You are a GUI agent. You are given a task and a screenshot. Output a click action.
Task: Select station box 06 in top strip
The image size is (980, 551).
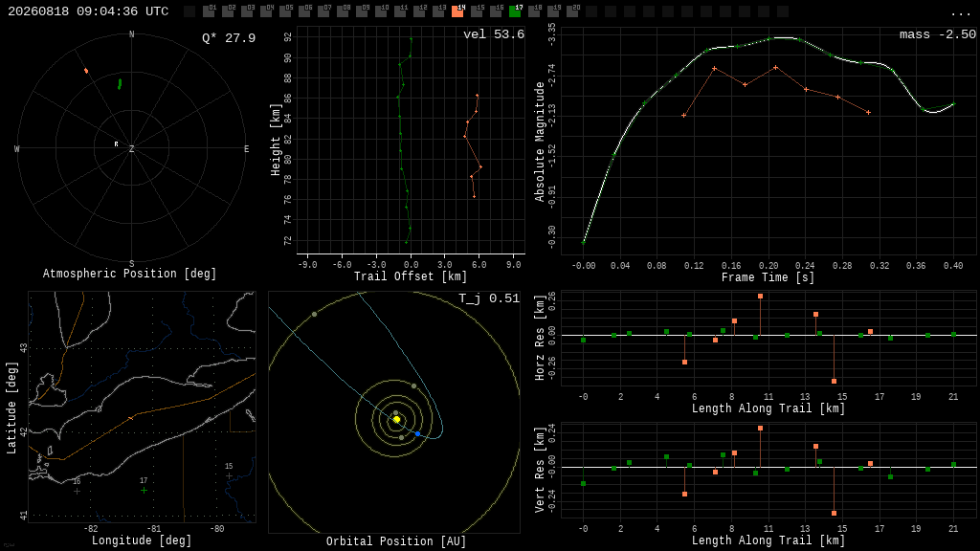point(304,11)
